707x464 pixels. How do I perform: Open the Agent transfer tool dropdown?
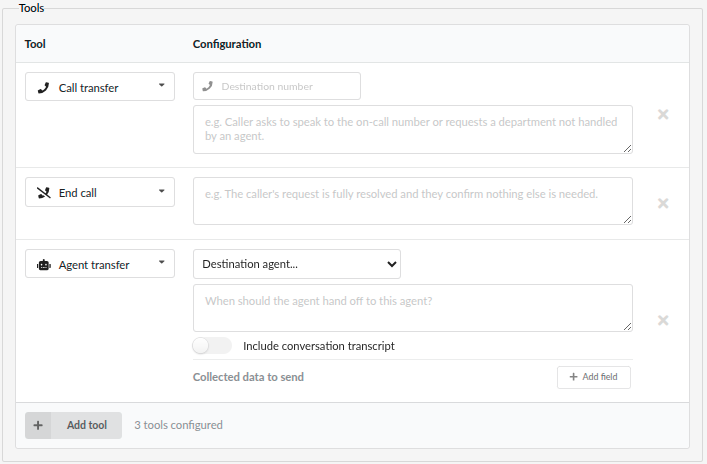[x=100, y=264]
